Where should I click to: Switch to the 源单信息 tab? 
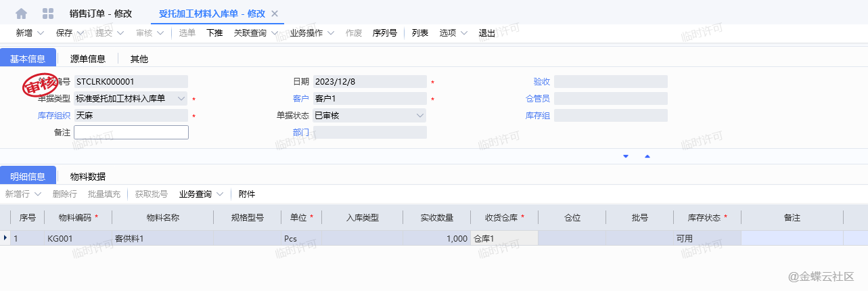point(88,59)
